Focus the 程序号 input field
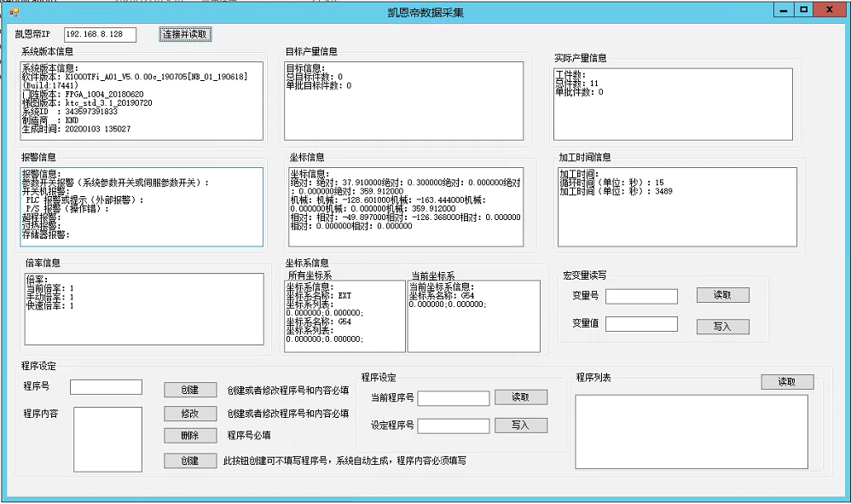Image resolution: width=851 pixels, height=504 pixels. click(x=106, y=387)
